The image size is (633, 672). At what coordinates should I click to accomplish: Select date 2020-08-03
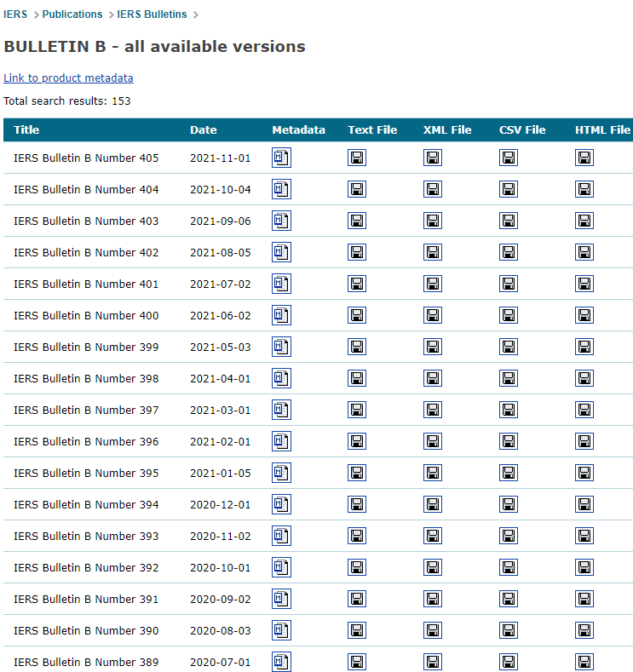[221, 630]
